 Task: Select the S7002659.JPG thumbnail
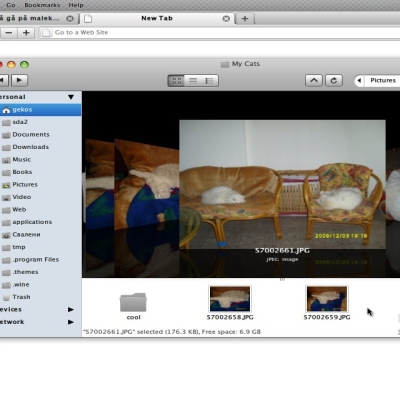[327, 299]
